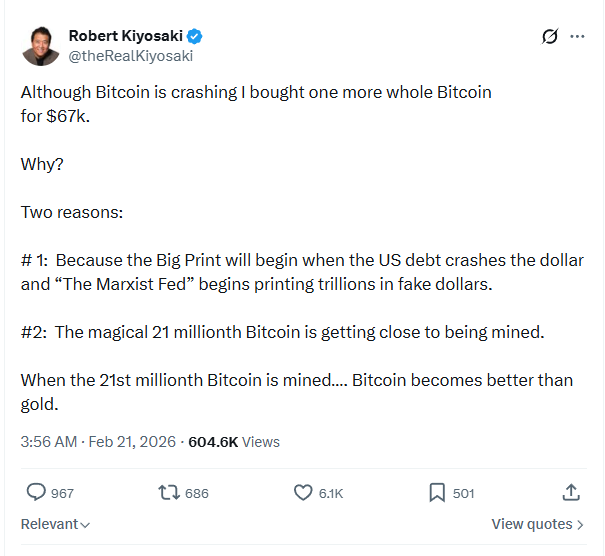Repost the tweet using the repost arrows icon
605x556 pixels.
170,492
